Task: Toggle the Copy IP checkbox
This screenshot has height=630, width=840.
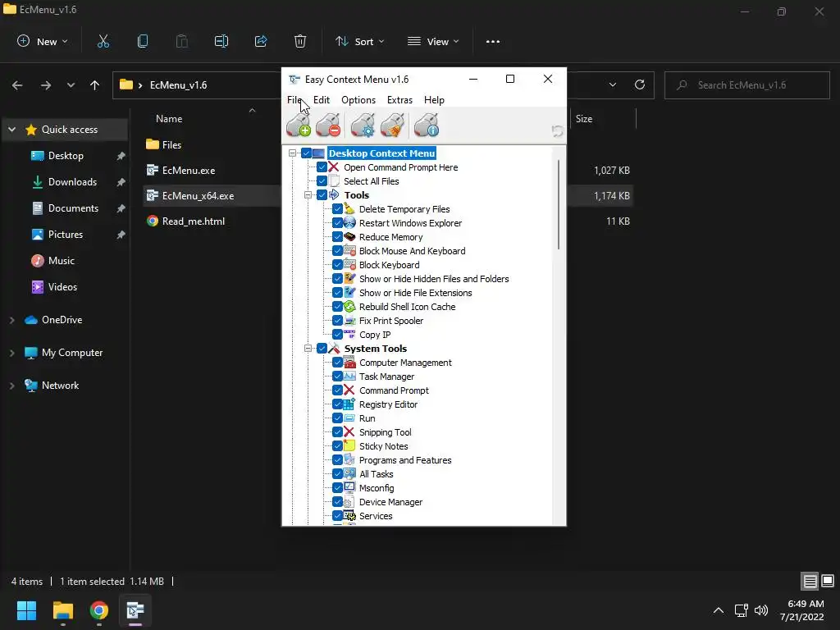Action: [337, 335]
